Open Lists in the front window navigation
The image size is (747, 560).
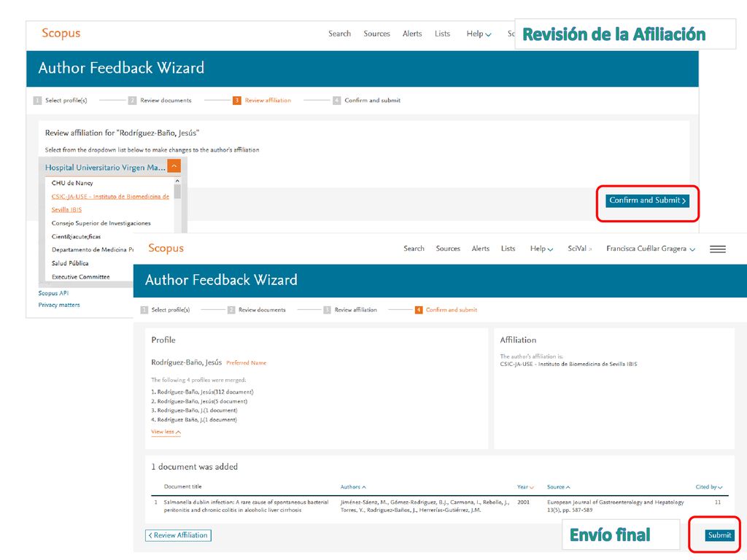click(x=508, y=249)
